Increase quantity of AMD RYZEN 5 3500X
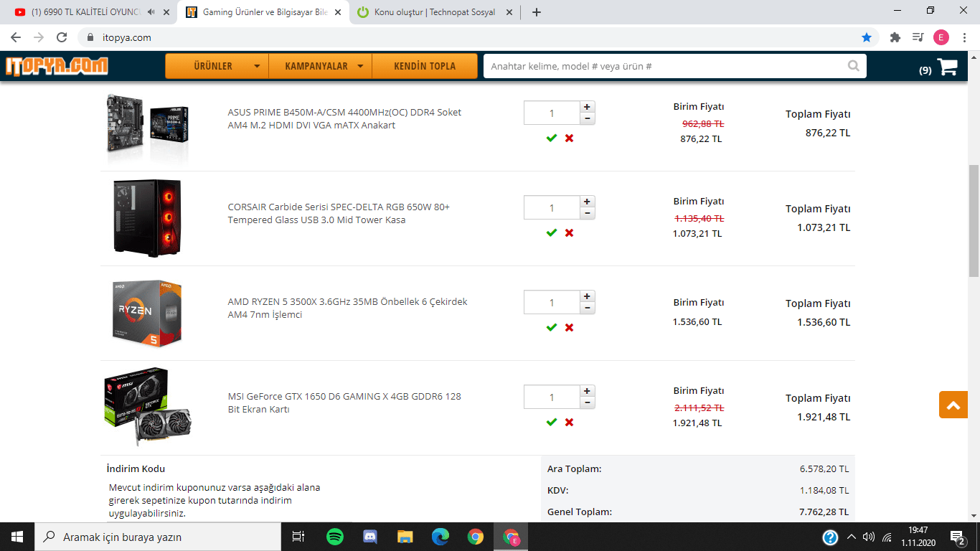Image resolution: width=980 pixels, height=551 pixels. click(587, 296)
